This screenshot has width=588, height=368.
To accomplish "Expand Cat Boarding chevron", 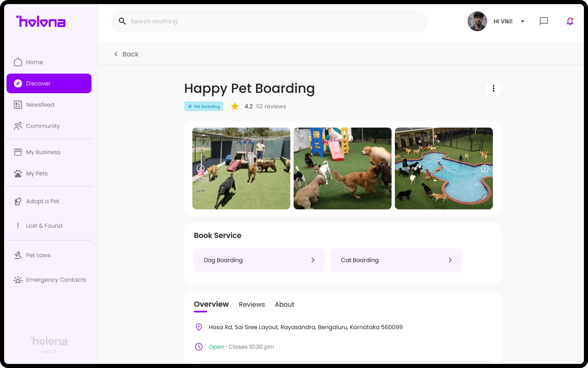I will [x=450, y=260].
